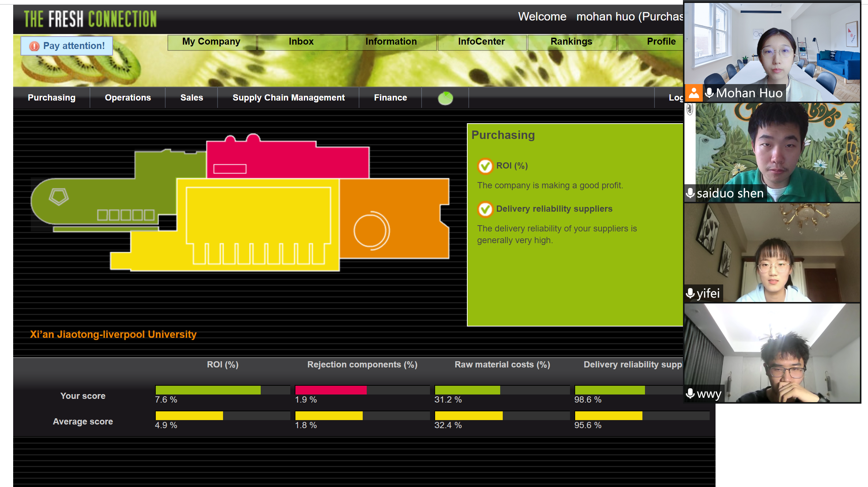
Task: Click wwy's microphone icon
Action: [x=690, y=394]
